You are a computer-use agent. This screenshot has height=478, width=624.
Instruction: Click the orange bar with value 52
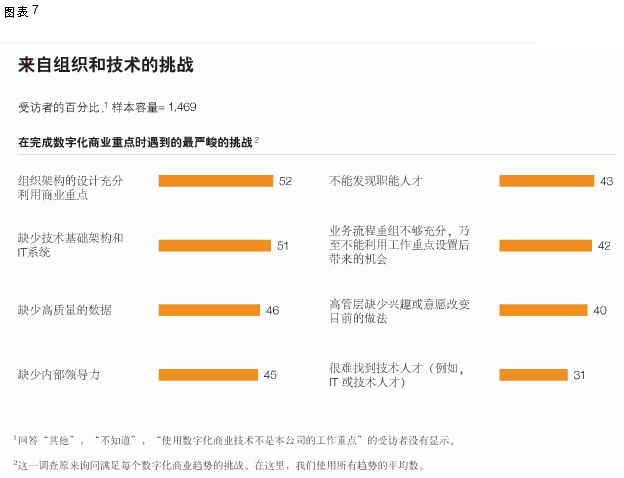click(215, 181)
